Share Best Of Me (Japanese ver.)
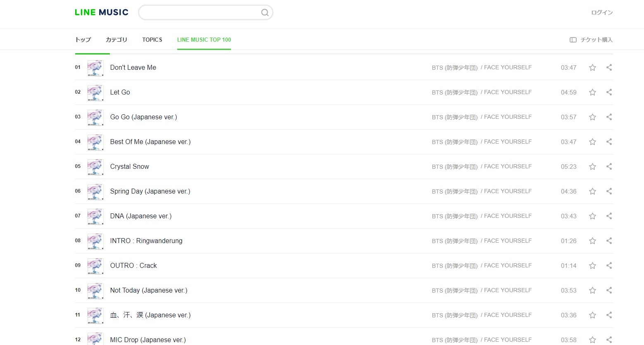 609,142
